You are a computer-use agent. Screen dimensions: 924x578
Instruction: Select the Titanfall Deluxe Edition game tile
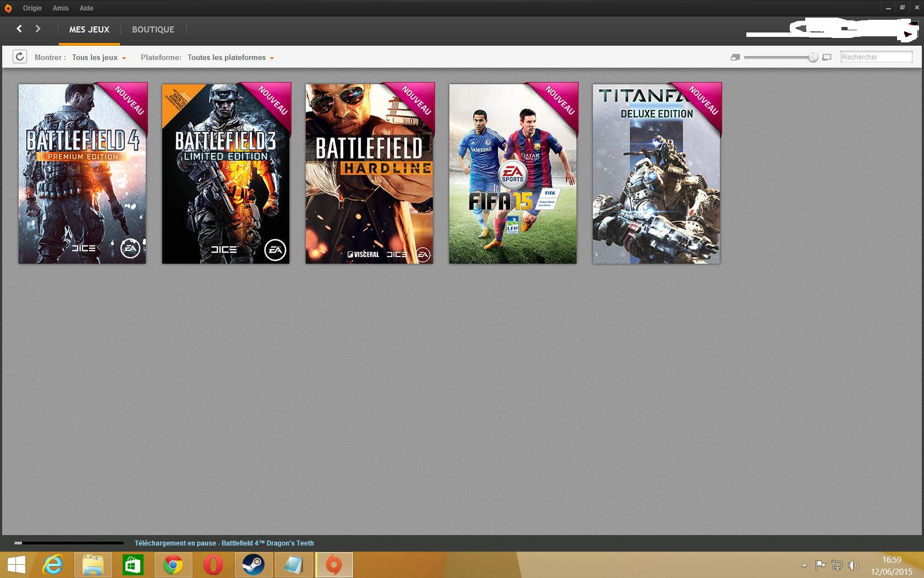coord(657,173)
